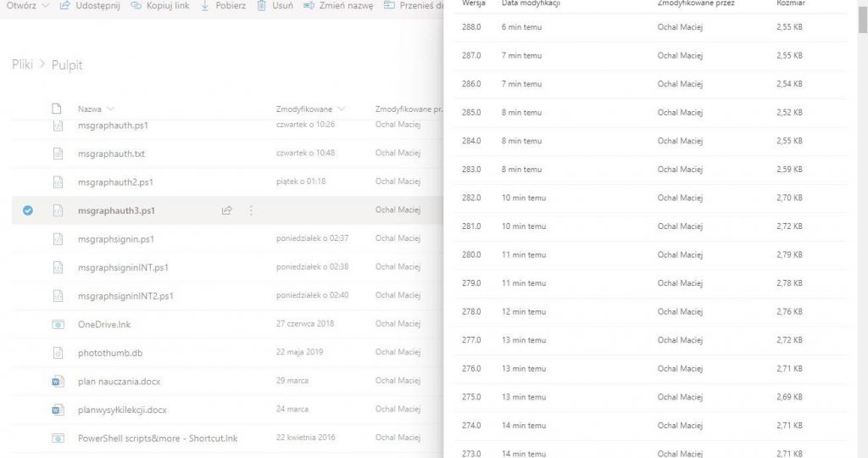Open the Nazwa column sort dropdown

110,109
